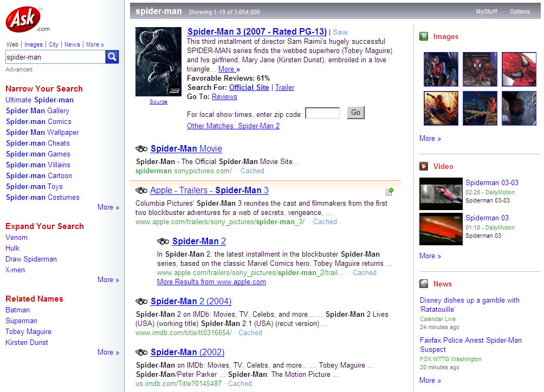Viewport: 544px width, 392px height.
Task: Select Tobey Maguire related name
Action: coord(29,332)
